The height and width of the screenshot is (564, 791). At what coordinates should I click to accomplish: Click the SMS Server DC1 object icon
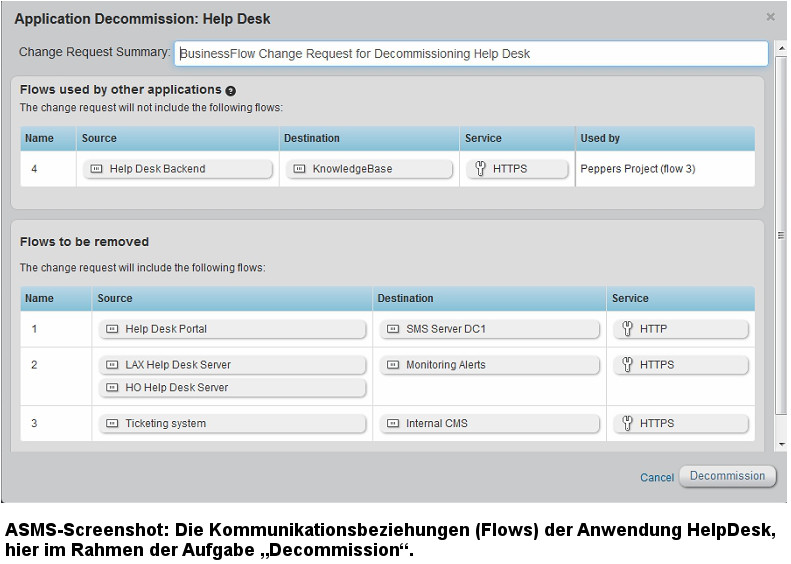click(393, 329)
